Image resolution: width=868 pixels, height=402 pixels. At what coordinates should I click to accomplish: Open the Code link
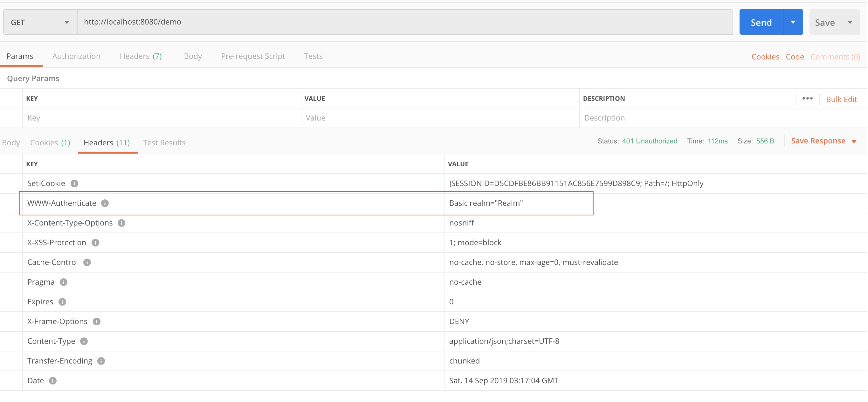click(x=795, y=57)
